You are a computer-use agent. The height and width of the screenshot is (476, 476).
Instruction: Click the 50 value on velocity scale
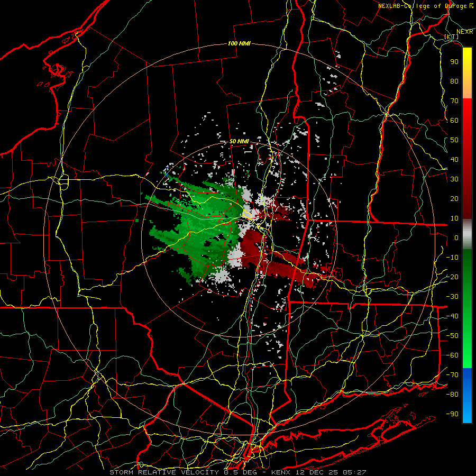point(454,140)
